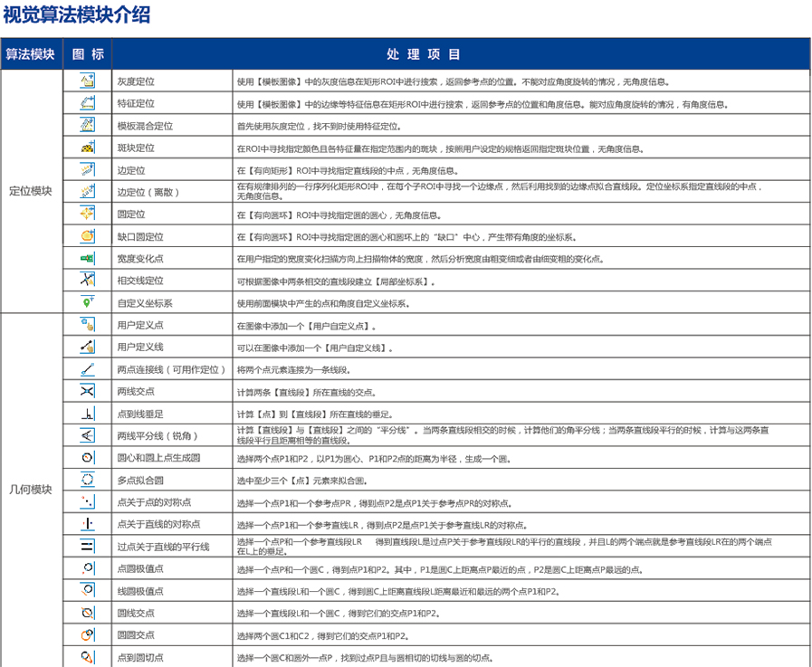Click the 相交线定位 icon

[88, 281]
